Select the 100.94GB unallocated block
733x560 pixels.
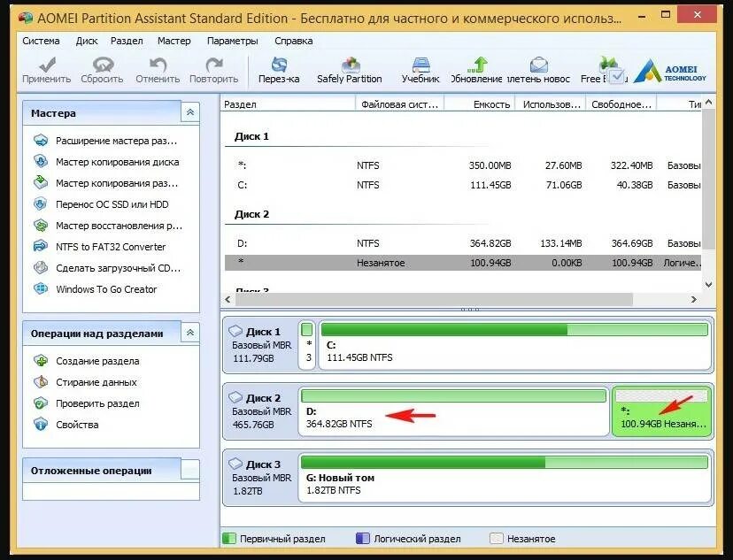click(x=662, y=411)
